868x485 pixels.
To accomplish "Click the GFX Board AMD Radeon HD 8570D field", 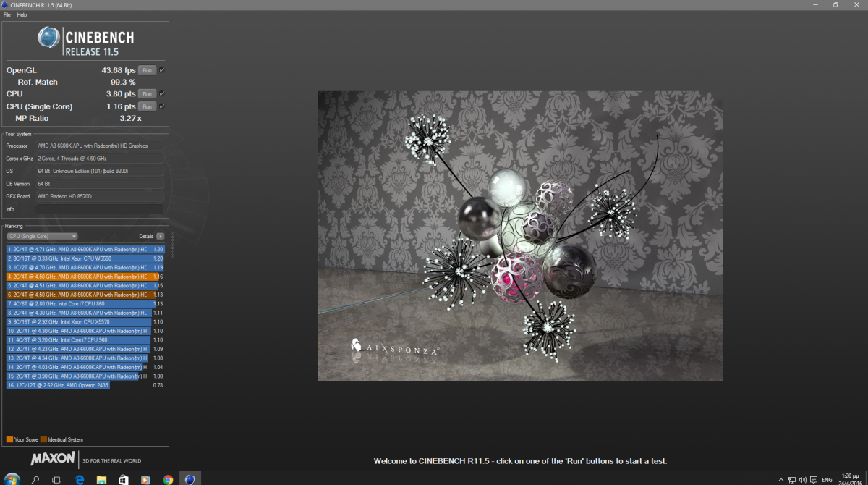I will [100, 196].
